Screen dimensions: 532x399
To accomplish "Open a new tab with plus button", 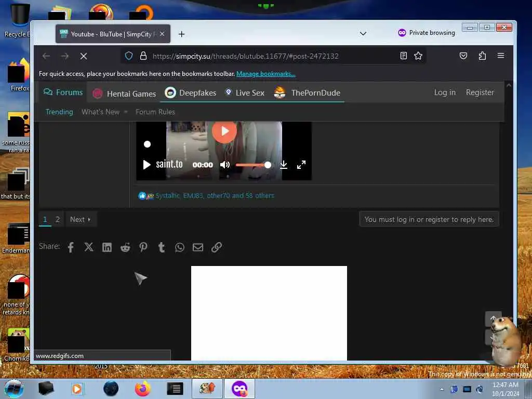I will coord(181,34).
